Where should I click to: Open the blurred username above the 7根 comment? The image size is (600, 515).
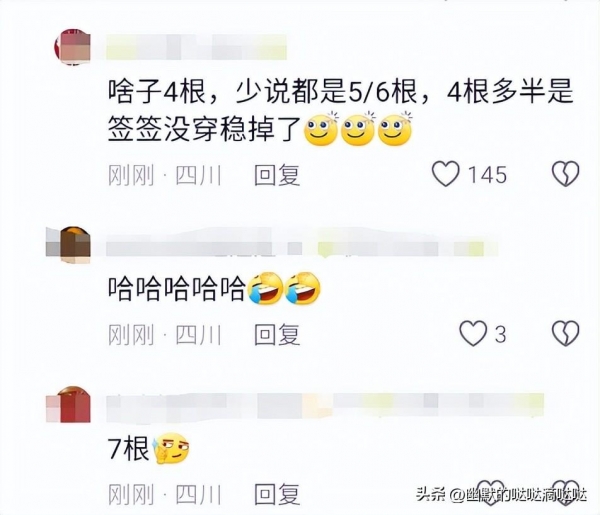click(x=325, y=406)
